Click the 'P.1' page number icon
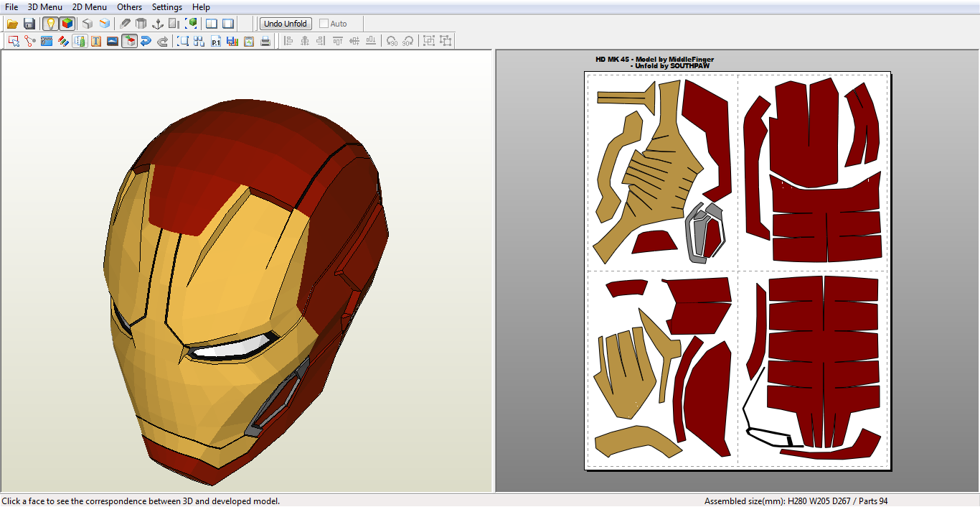 (216, 41)
